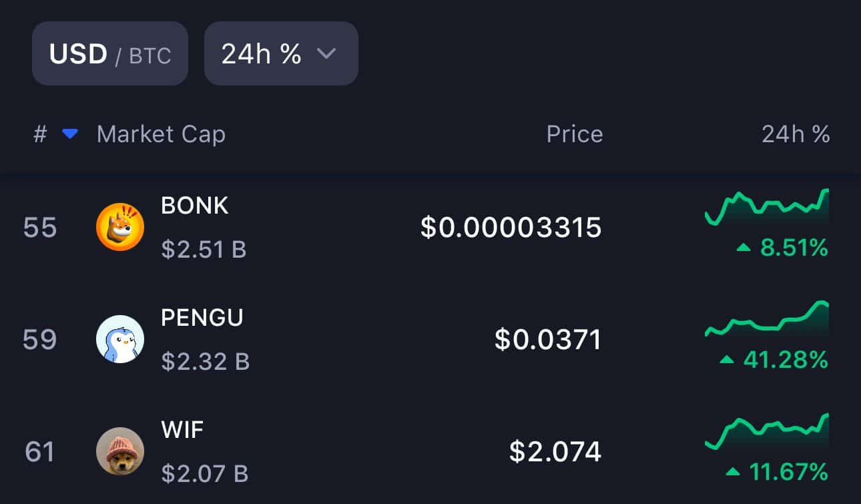The width and height of the screenshot is (861, 504).
Task: Click the green up arrow beside 11.67%
Action: [733, 473]
